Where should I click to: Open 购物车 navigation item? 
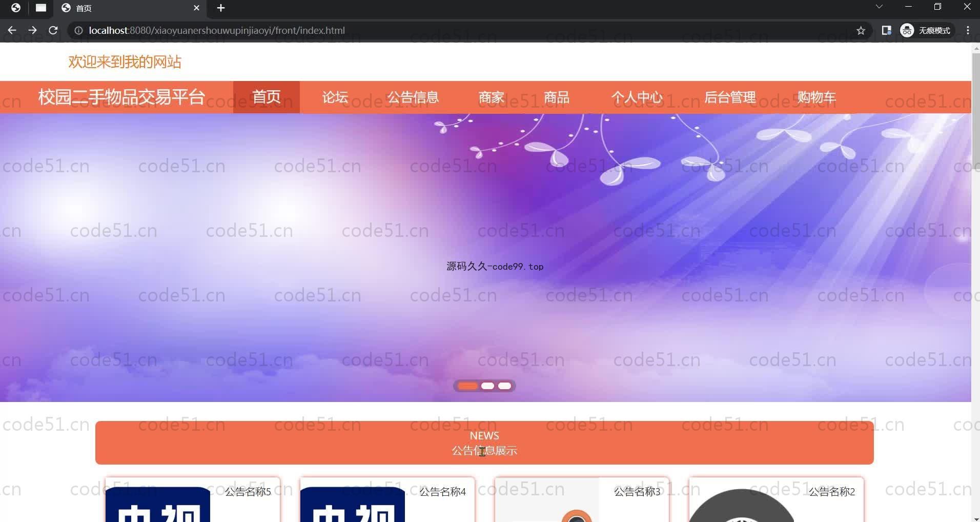[816, 97]
